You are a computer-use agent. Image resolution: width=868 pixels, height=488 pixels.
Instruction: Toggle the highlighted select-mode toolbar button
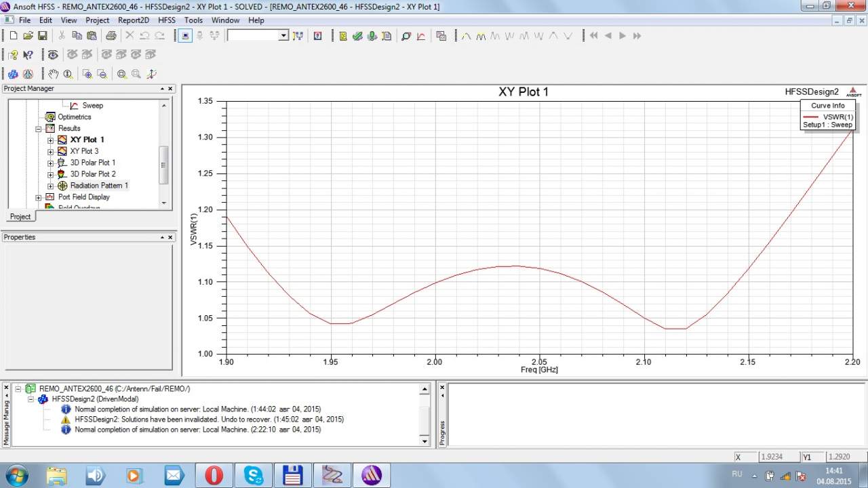coord(186,36)
